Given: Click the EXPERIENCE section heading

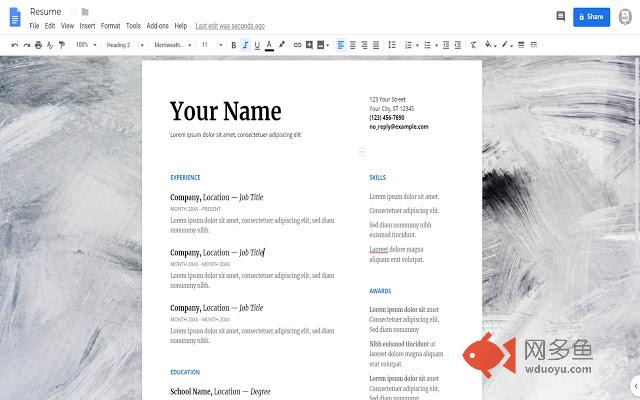Looking at the screenshot, I should (185, 178).
